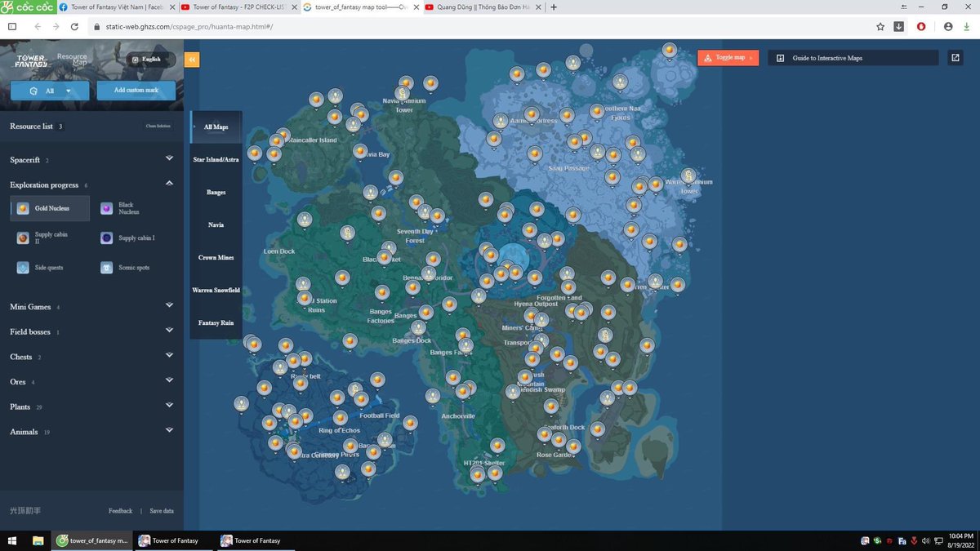Click the Gold Nucleus marker at Ring of Echoes
The height and width of the screenshot is (551, 980).
click(340, 418)
